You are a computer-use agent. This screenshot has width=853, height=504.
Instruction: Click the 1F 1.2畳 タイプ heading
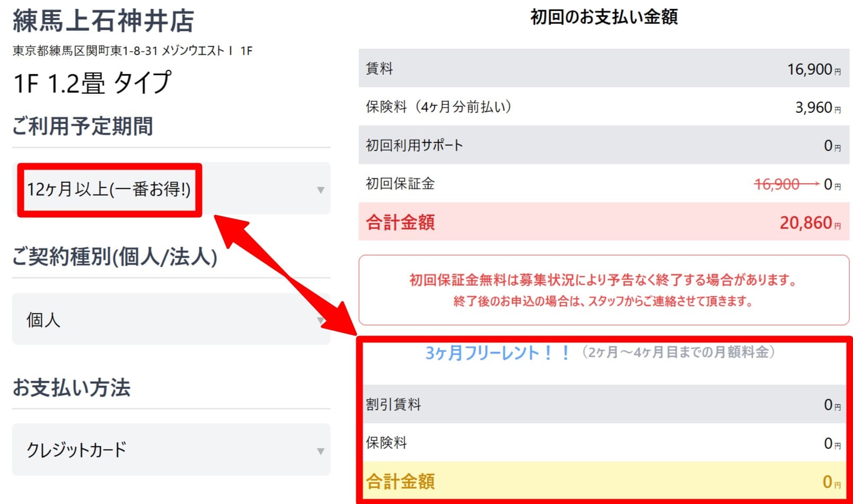(92, 83)
